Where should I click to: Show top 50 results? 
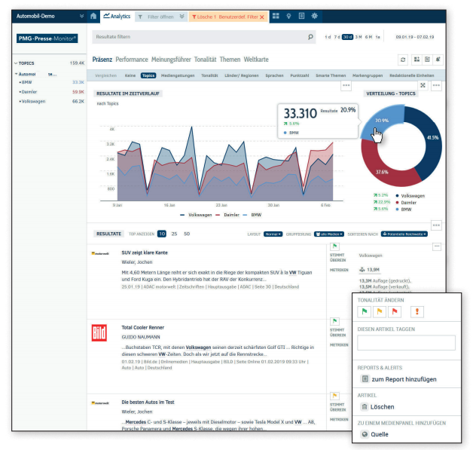pyautogui.click(x=187, y=234)
